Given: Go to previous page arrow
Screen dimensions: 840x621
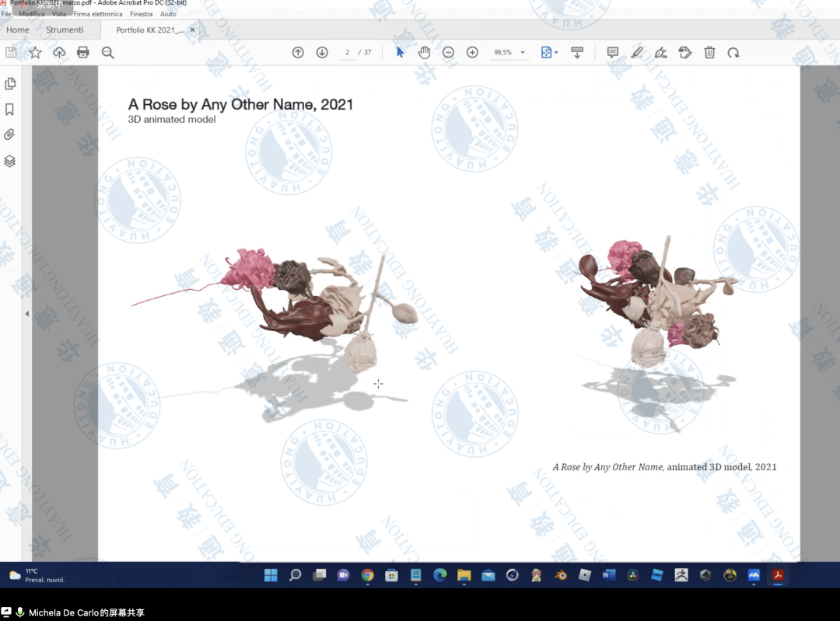Looking at the screenshot, I should pyautogui.click(x=298, y=53).
